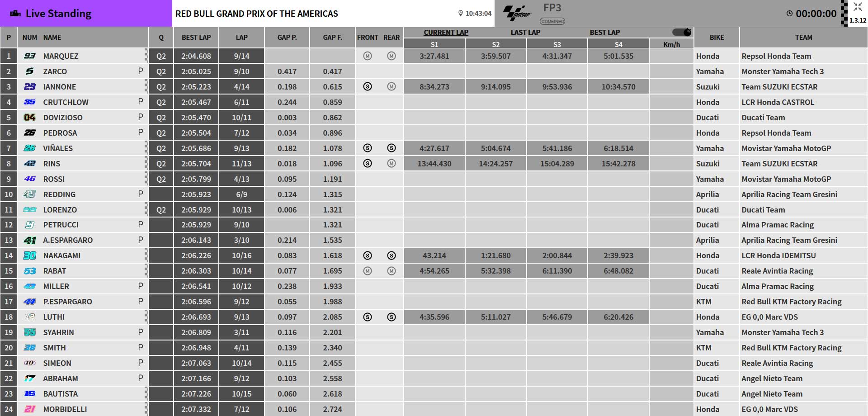This screenshot has width=868, height=416.
Task: Open the Live Standing panel title
Action: coord(58,14)
